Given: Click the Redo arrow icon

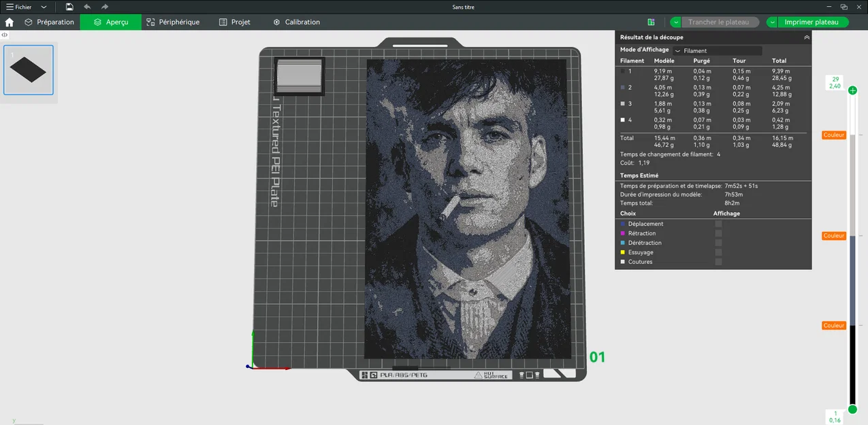Looking at the screenshot, I should point(104,7).
